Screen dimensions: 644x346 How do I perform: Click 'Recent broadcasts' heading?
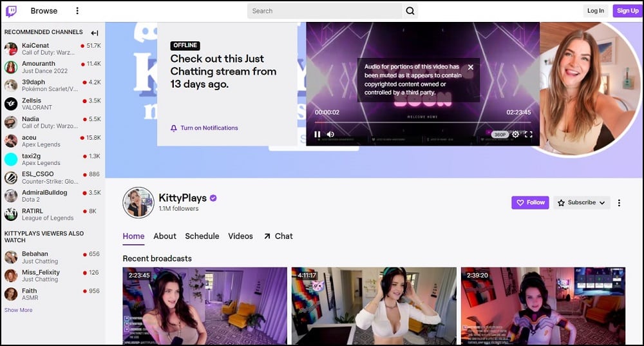pos(157,258)
